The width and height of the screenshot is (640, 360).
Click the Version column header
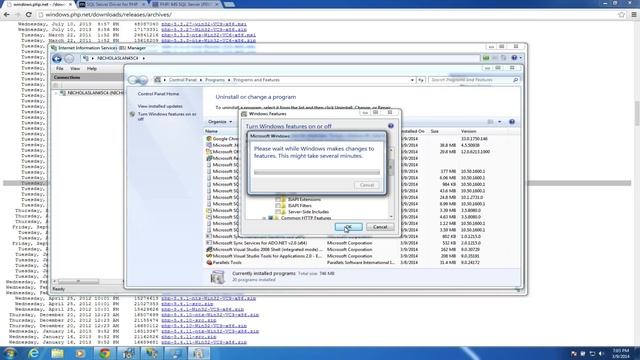coord(469,131)
